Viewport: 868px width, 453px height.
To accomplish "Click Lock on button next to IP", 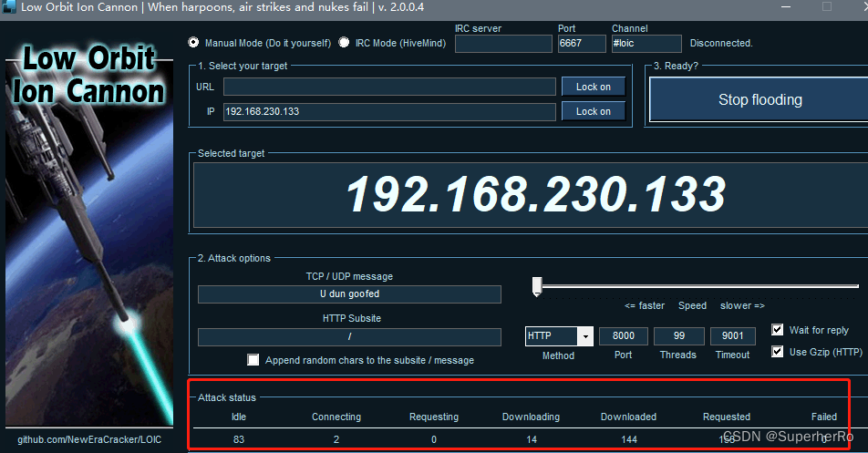I will [x=594, y=111].
